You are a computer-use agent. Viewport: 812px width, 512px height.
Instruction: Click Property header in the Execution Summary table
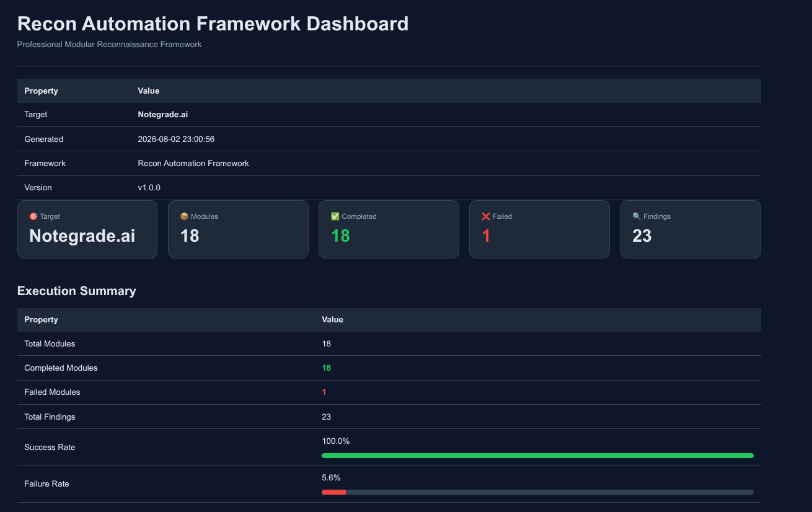click(x=41, y=320)
